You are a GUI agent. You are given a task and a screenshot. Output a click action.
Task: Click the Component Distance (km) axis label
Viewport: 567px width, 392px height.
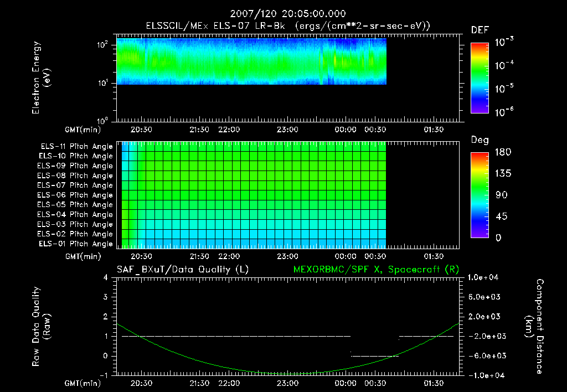534,327
